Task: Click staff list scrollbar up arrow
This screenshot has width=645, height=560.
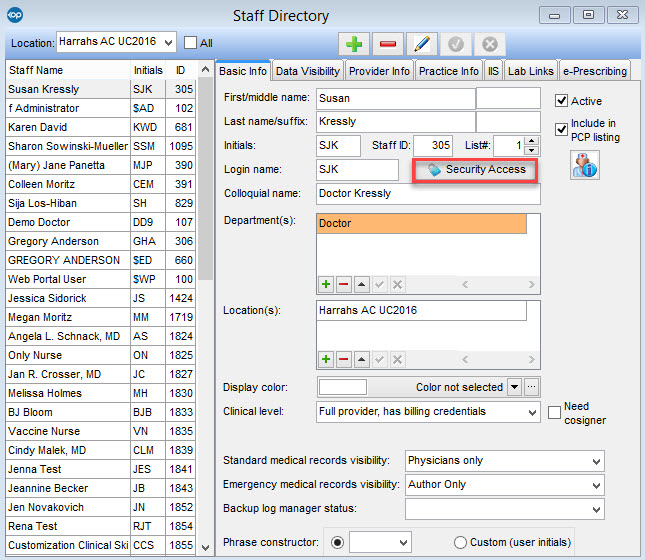Action: coord(205,70)
